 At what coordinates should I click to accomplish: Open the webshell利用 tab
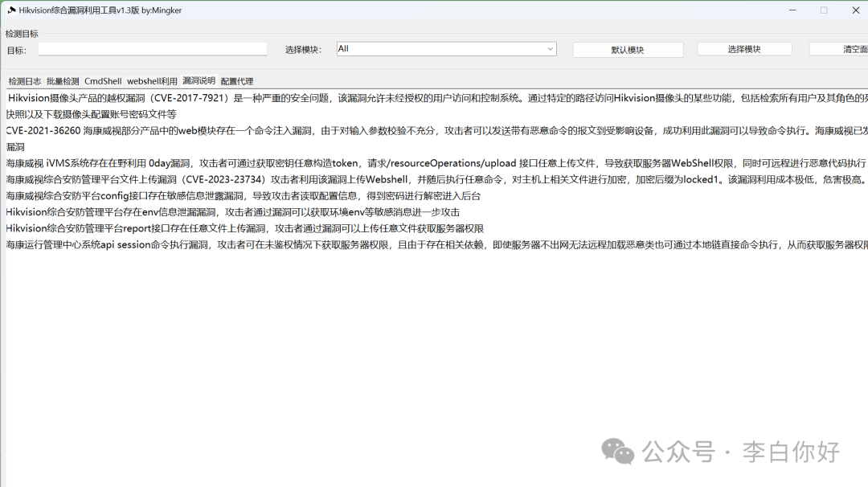click(x=152, y=81)
